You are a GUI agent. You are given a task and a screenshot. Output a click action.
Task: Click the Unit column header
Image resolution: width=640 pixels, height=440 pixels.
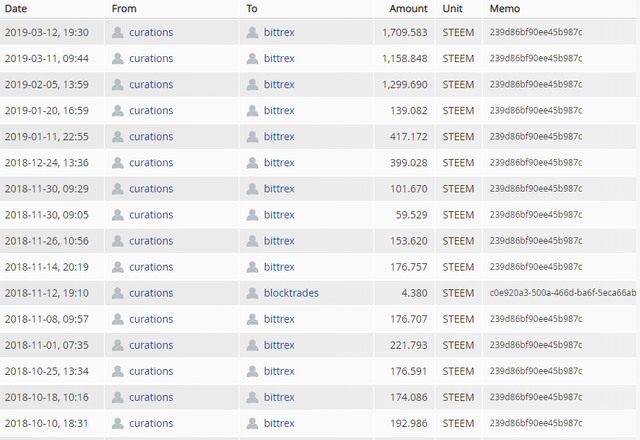453,9
